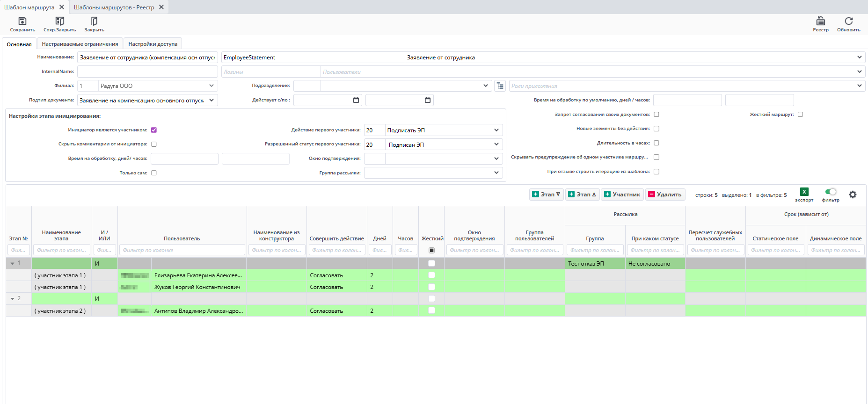This screenshot has width=868, height=404.
Task: Click the Сохранить save icon
Action: click(x=22, y=22)
